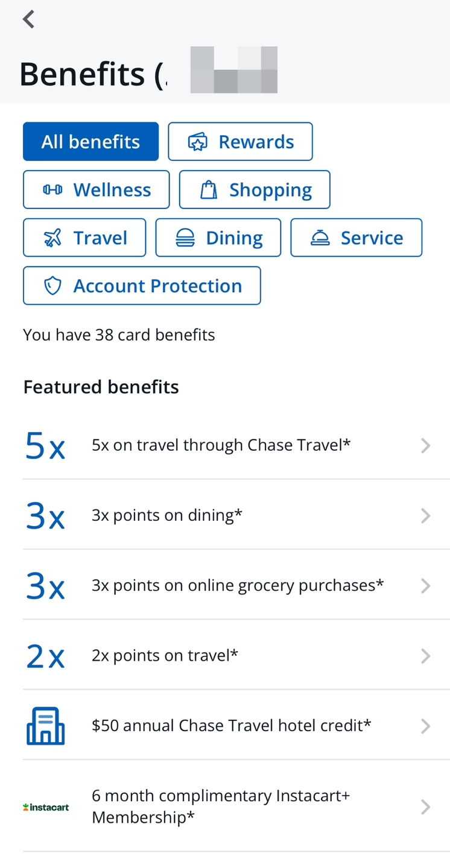Select the All benefits filter
Screen dimensions: 450x868
coord(90,142)
